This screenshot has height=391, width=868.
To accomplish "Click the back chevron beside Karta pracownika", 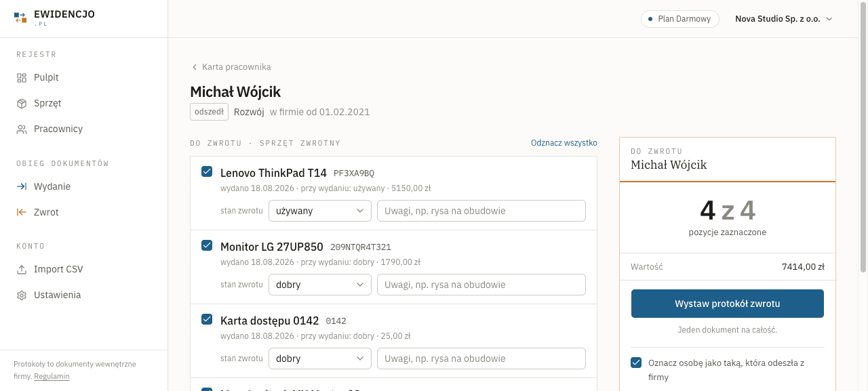I will [x=195, y=67].
